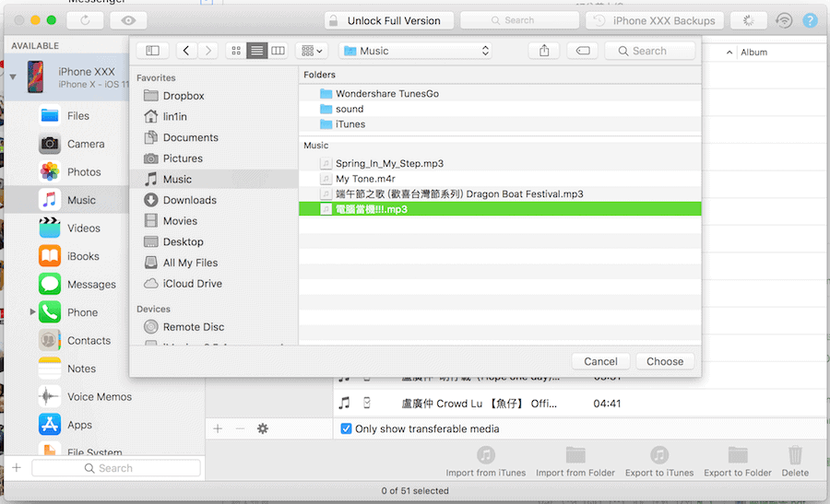Click the Choose button
Viewport: 830px width, 504px height.
[665, 361]
